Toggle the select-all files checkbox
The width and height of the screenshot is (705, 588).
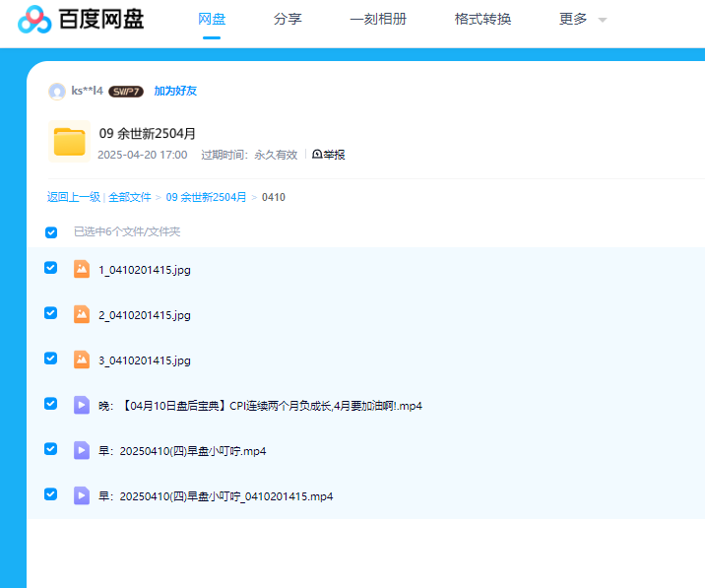51,232
